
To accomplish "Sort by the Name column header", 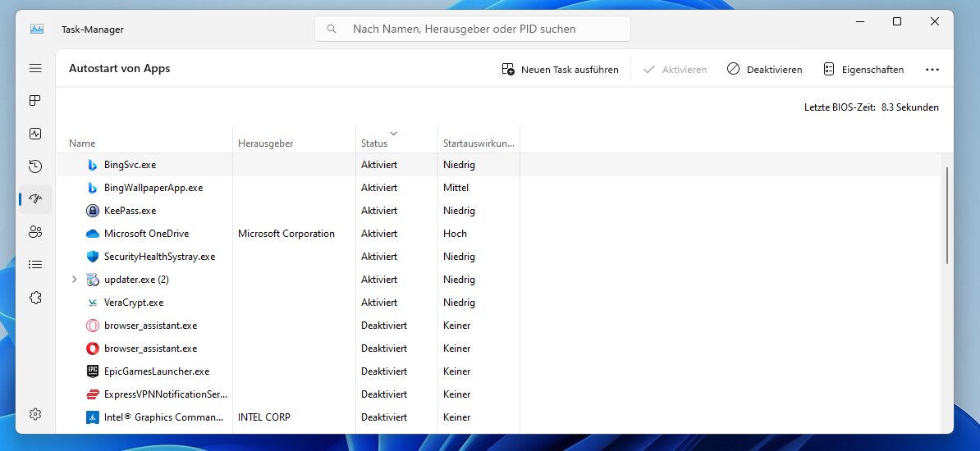I will tap(82, 143).
